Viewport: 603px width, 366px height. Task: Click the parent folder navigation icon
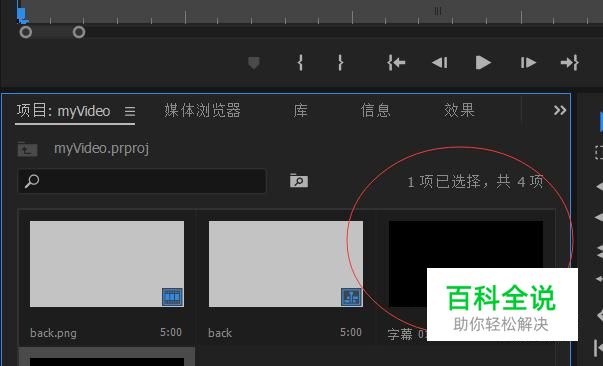[27, 149]
